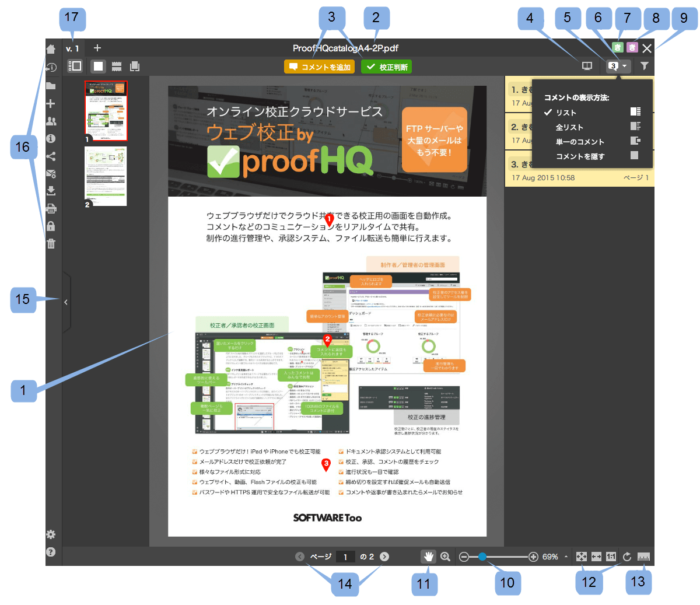The width and height of the screenshot is (700, 605).
Task: Show proof details with the info circle icon
Action: [51, 138]
